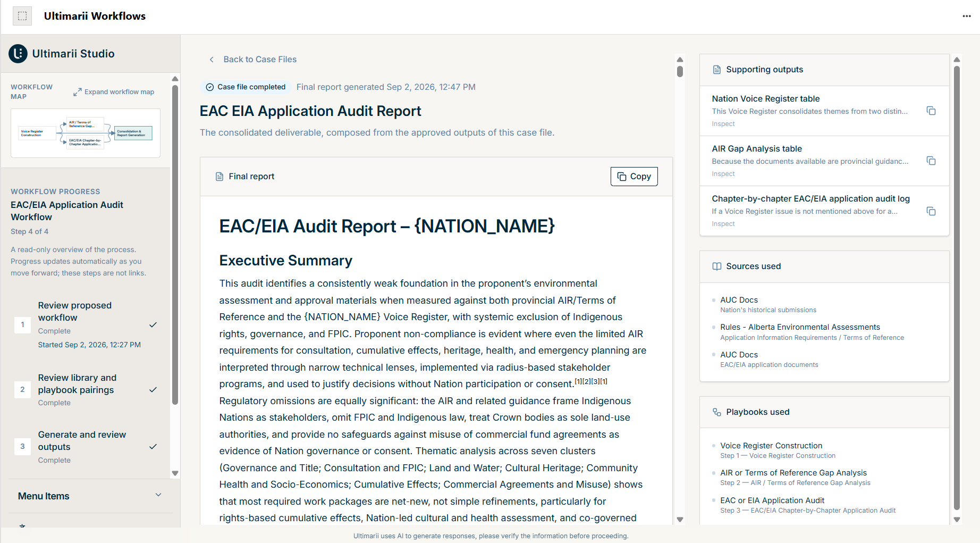This screenshot has height=543, width=980.
Task: Click the Case file completed check icon
Action: click(210, 87)
